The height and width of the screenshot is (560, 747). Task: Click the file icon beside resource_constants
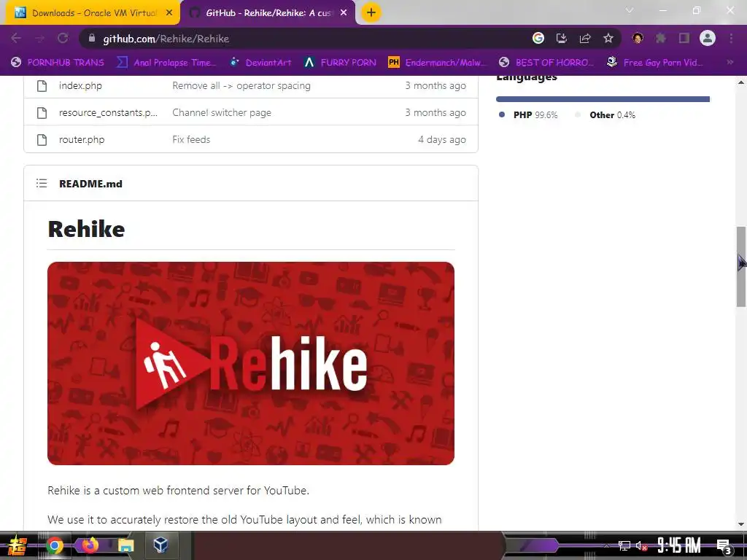point(42,113)
